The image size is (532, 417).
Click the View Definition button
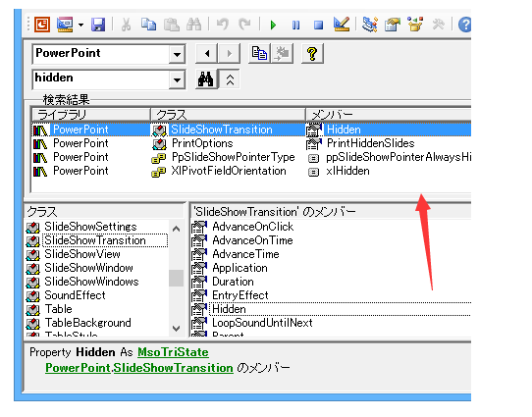282,54
